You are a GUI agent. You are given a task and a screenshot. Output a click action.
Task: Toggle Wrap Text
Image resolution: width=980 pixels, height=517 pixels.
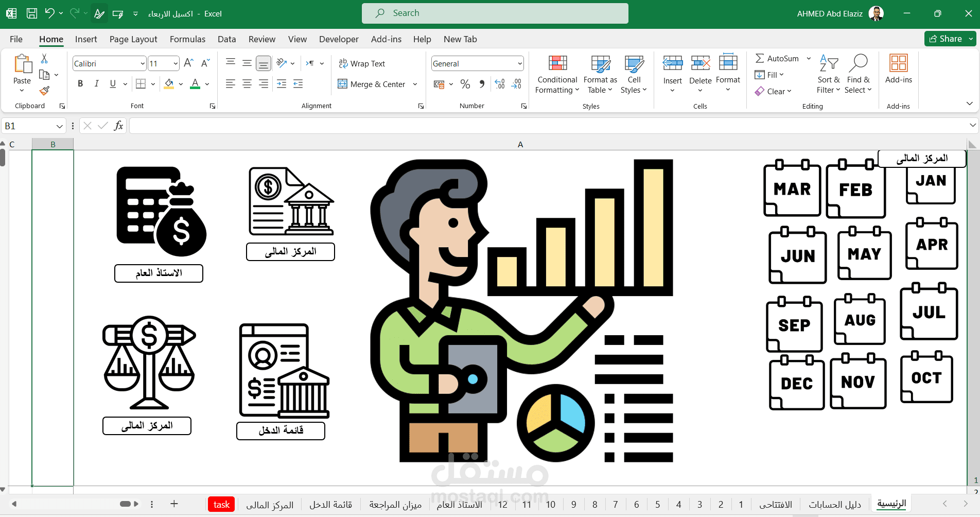362,63
